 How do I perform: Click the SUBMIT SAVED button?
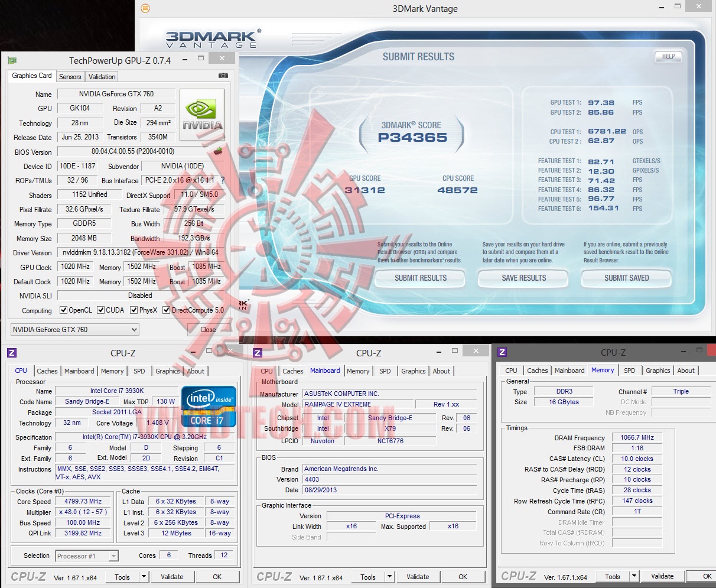tap(626, 278)
